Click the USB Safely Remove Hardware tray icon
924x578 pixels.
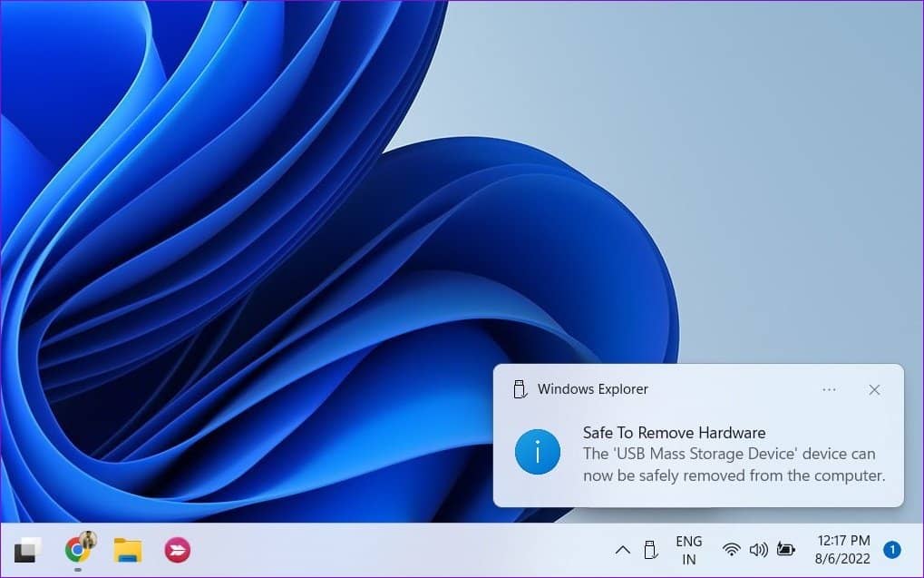tap(650, 550)
